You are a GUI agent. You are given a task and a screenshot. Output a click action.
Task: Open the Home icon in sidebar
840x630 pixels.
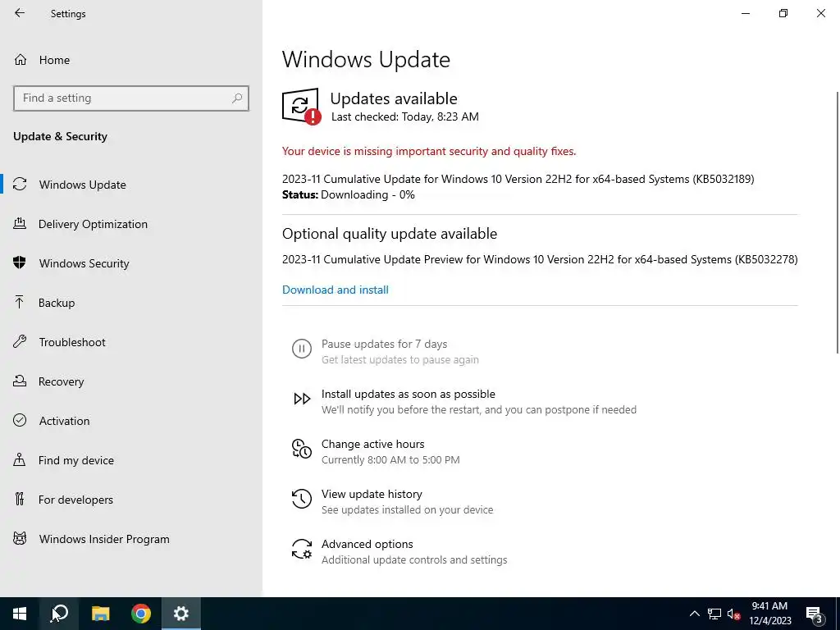[x=21, y=59]
